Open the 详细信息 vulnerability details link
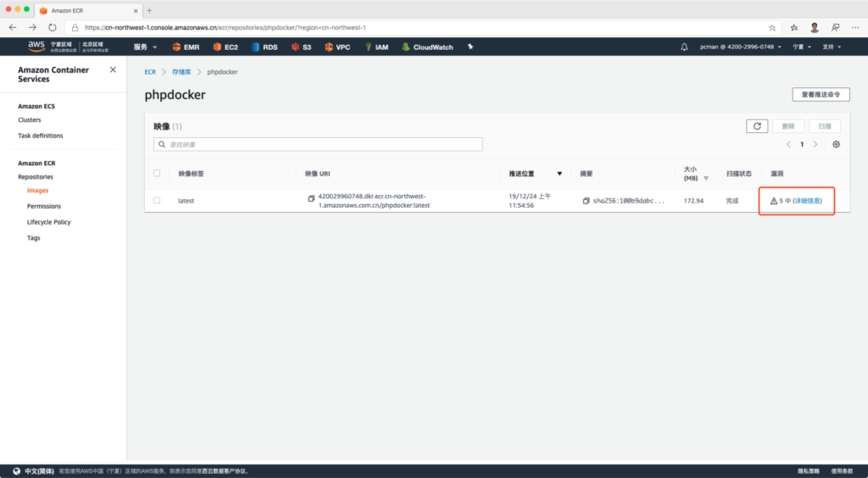 pyautogui.click(x=807, y=201)
